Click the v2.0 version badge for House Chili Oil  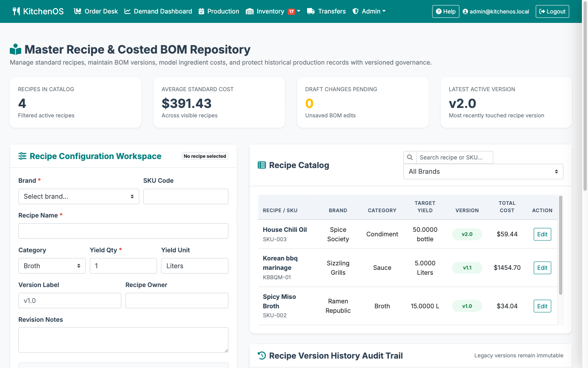[x=467, y=234]
